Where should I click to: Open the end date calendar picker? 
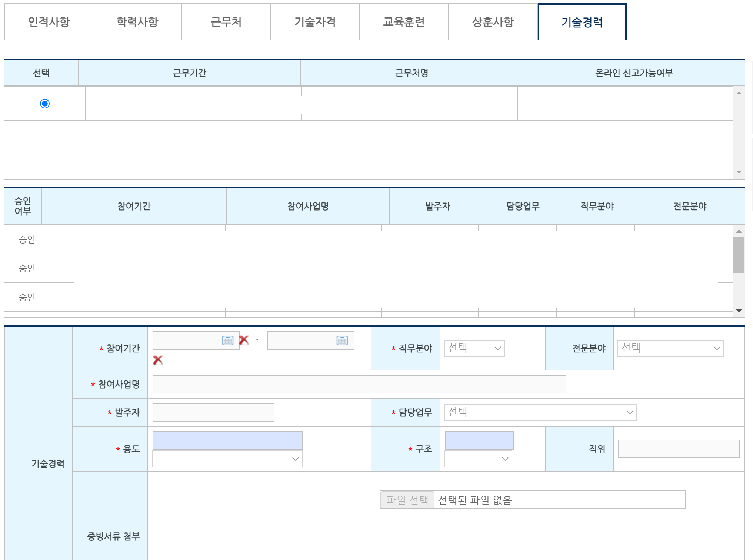tap(342, 341)
